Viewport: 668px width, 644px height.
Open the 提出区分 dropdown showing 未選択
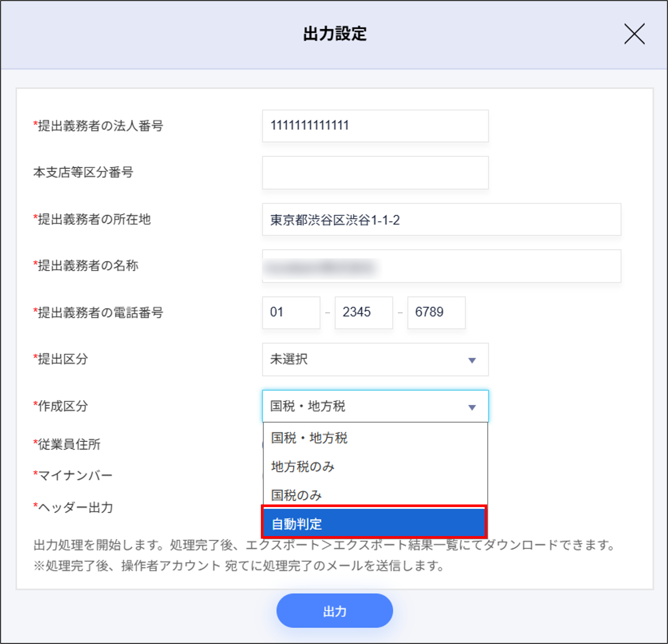pyautogui.click(x=375, y=360)
